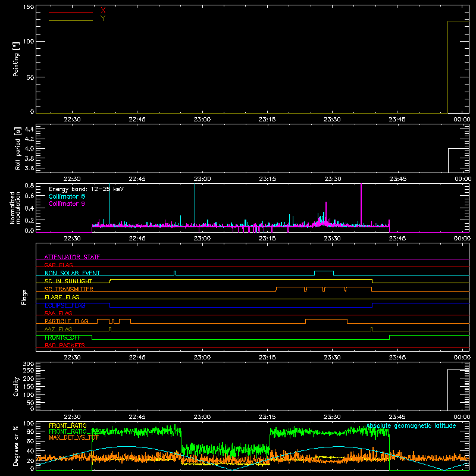The height and width of the screenshot is (476, 476).
Task: Click the olive Y legend line
Action: click(71, 21)
